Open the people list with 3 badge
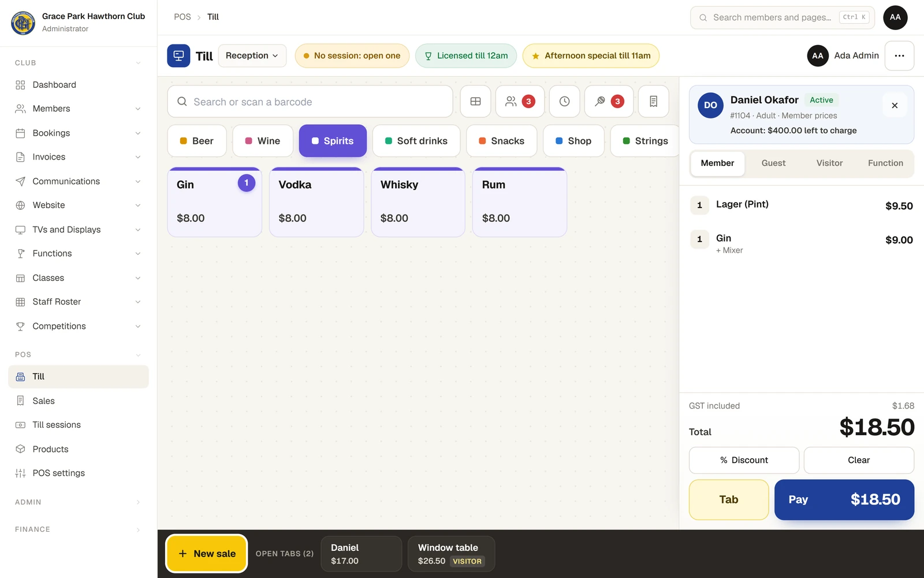Image resolution: width=924 pixels, height=578 pixels. click(x=520, y=102)
